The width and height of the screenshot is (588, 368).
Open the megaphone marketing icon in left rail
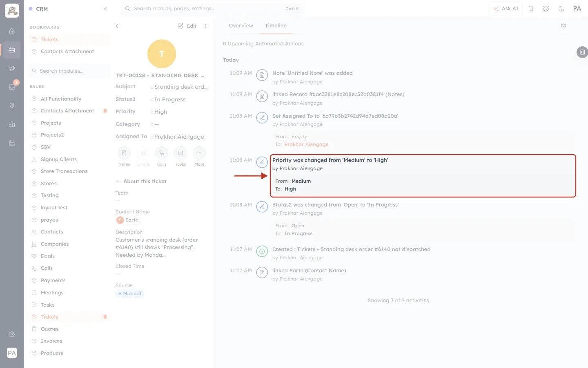[12, 68]
